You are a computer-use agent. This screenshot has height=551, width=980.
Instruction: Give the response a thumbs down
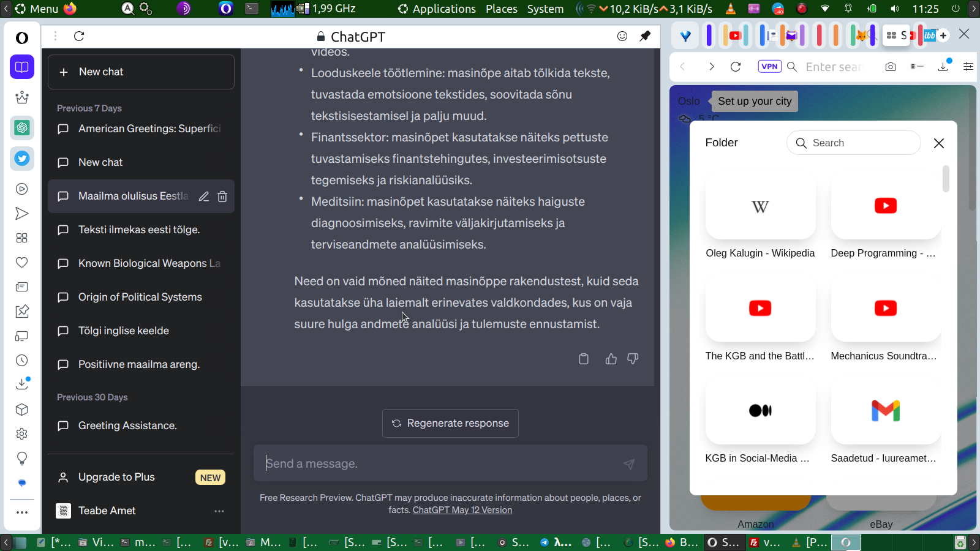click(x=633, y=359)
